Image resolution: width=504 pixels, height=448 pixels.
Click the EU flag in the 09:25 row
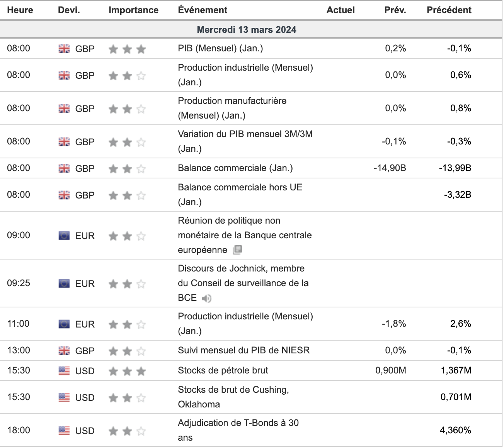coord(64,284)
